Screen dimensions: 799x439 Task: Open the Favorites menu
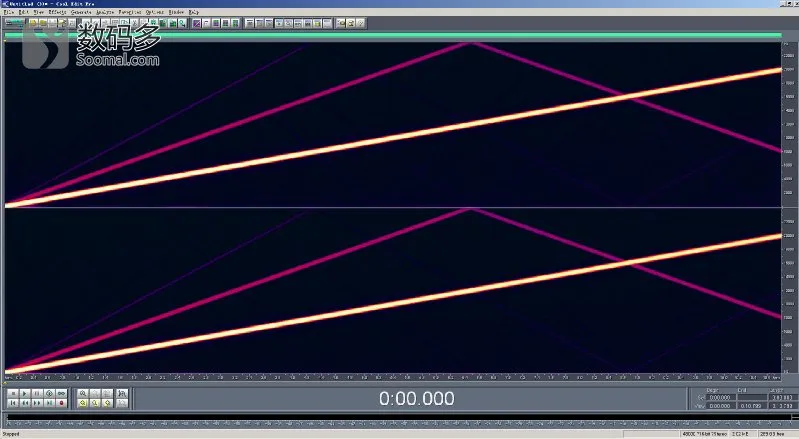(130, 12)
